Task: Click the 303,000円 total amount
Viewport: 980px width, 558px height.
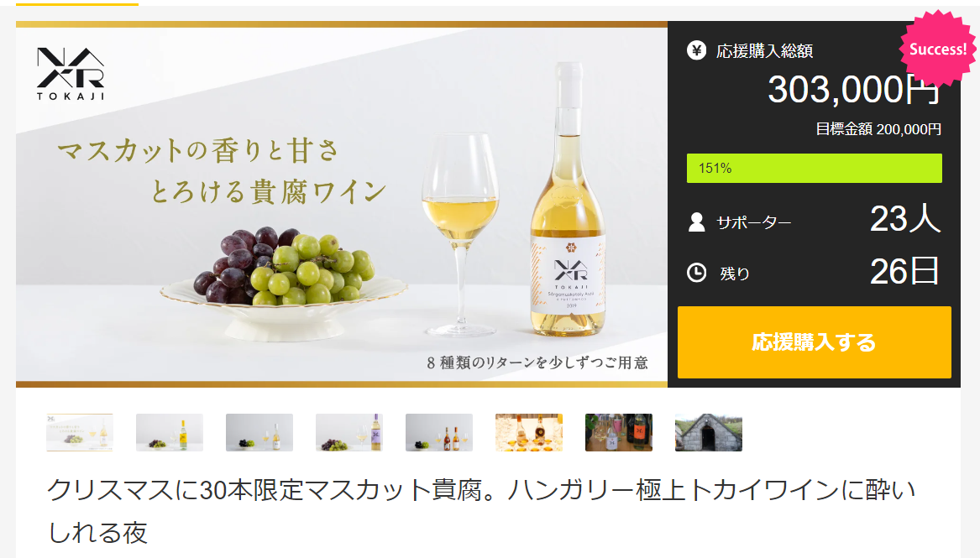Action: (x=854, y=89)
